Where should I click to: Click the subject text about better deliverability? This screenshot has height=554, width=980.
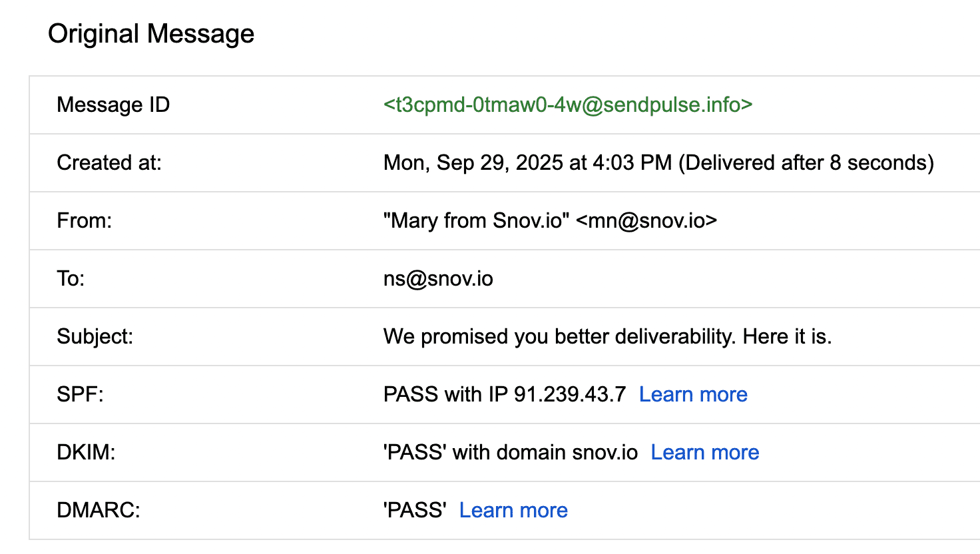(x=607, y=336)
